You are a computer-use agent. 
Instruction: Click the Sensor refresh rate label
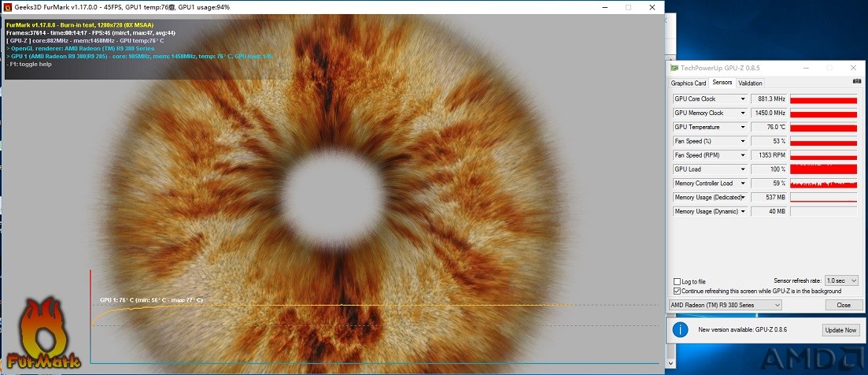coord(798,281)
